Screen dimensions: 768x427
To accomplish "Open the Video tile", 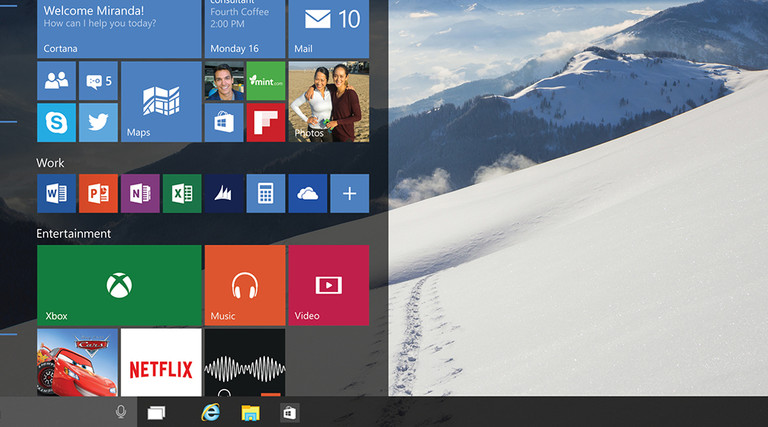I will pos(329,285).
